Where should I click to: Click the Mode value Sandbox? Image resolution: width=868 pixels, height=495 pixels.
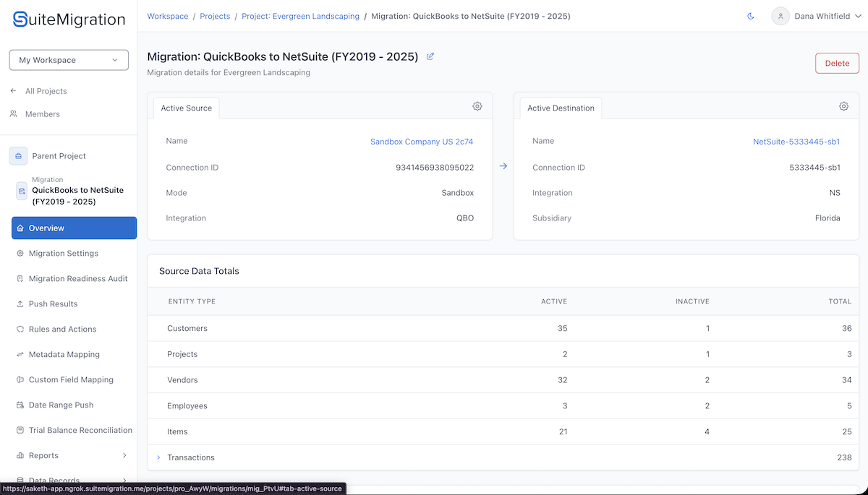(458, 193)
